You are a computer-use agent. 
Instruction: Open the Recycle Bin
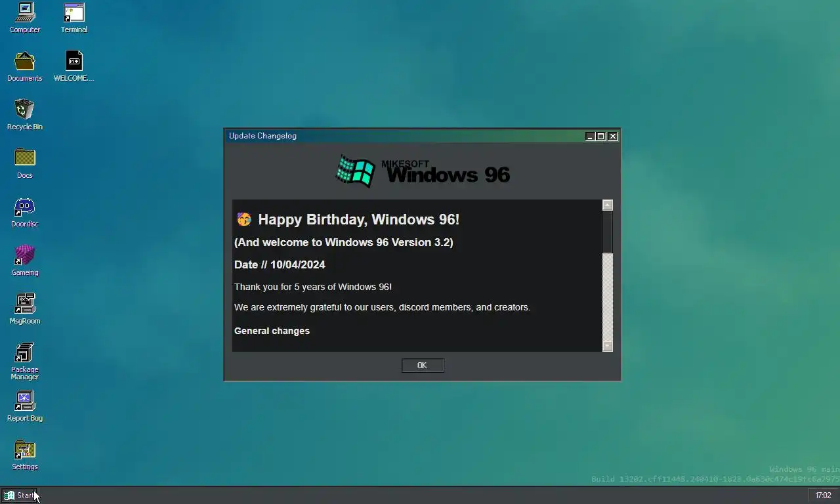(x=25, y=115)
